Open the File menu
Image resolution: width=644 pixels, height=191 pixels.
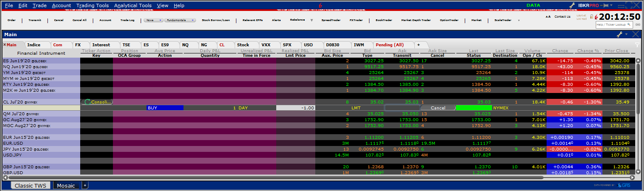pyautogui.click(x=9, y=5)
